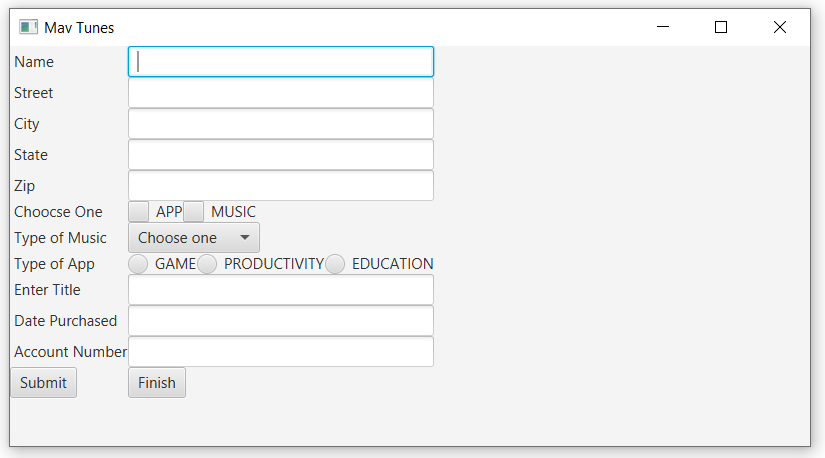Image resolution: width=825 pixels, height=458 pixels.
Task: Check the APP checkbox
Action: (x=139, y=212)
